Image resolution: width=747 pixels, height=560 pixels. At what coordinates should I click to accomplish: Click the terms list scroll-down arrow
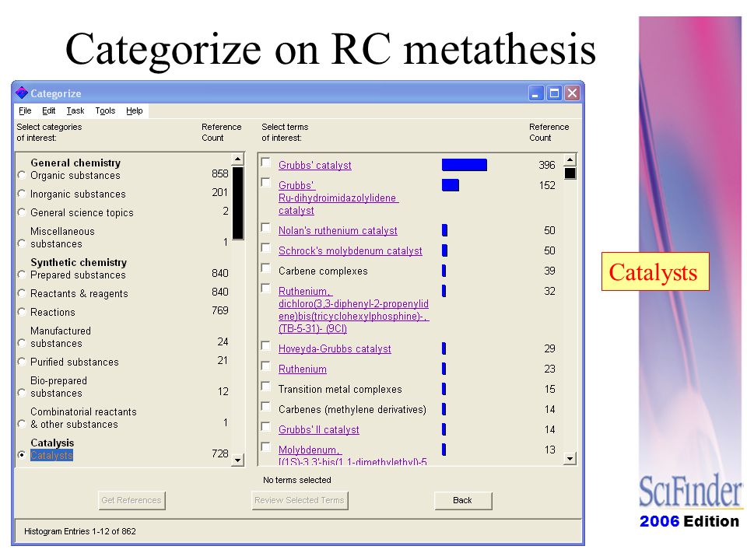tap(570, 459)
